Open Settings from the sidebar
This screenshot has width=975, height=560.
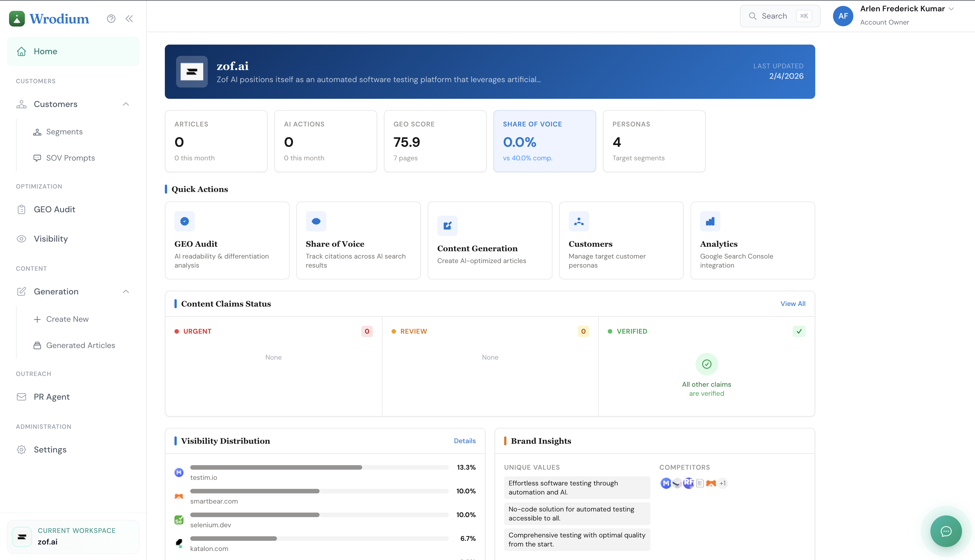coord(50,449)
